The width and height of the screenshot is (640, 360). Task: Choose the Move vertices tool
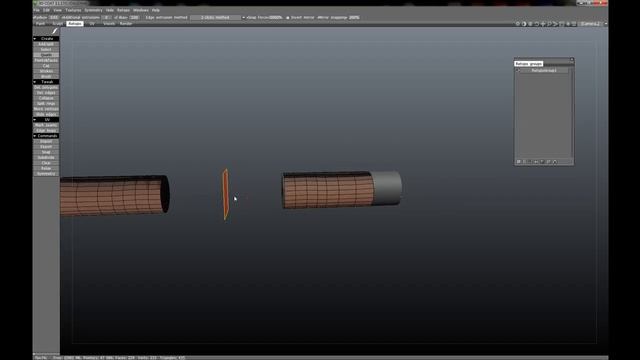(x=46, y=109)
